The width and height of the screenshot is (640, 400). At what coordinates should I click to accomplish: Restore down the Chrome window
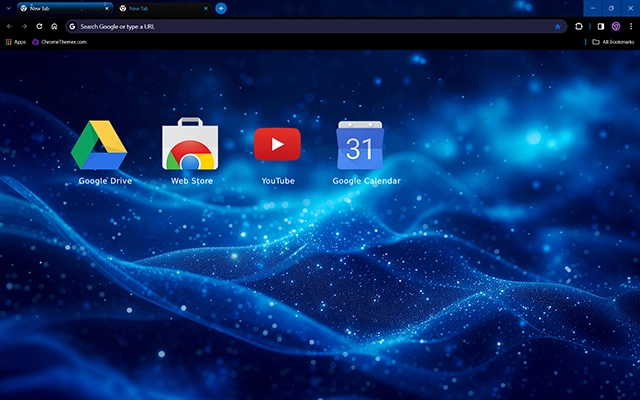611,8
